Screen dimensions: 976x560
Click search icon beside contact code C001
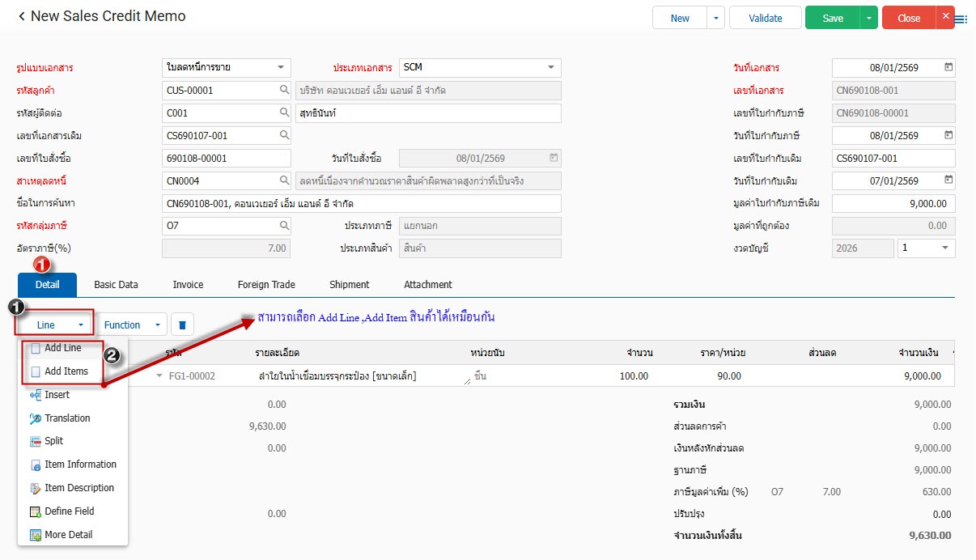pos(283,113)
